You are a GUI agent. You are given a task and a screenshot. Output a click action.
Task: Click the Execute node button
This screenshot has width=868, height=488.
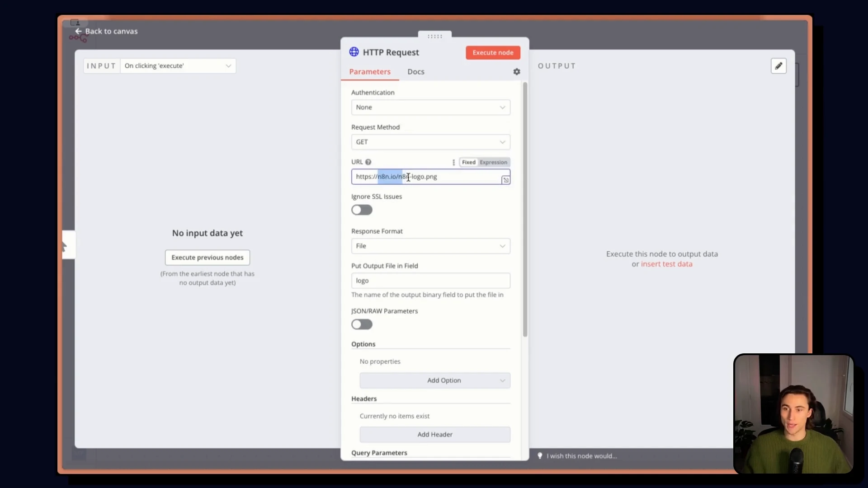coord(493,52)
